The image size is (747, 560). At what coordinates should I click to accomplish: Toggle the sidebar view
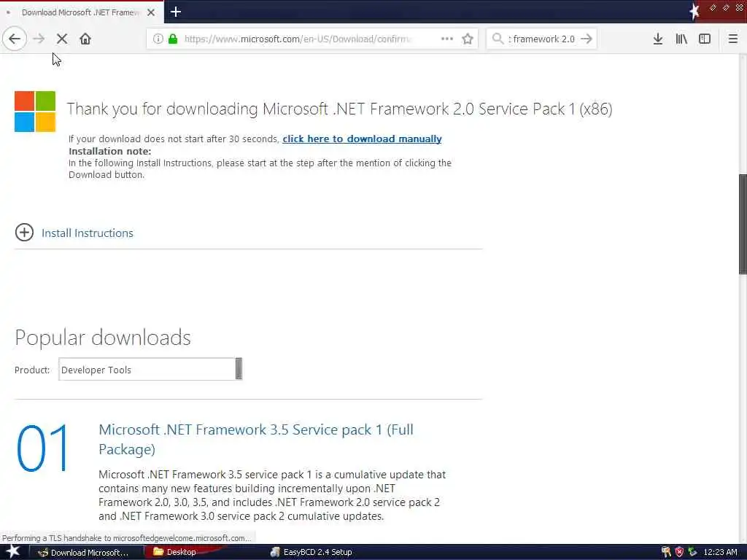[x=705, y=39]
